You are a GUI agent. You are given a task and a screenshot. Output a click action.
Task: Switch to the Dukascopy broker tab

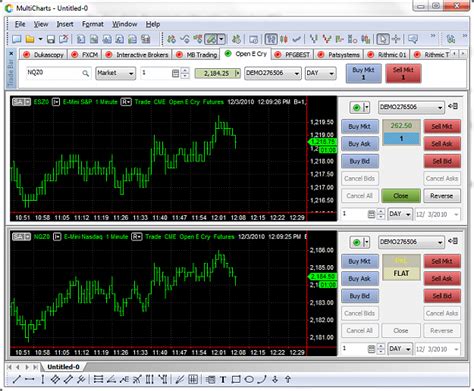pyautogui.click(x=44, y=55)
